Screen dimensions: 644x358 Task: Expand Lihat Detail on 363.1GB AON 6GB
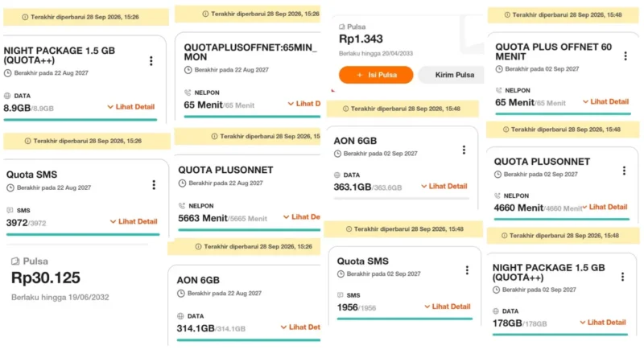[x=444, y=186]
